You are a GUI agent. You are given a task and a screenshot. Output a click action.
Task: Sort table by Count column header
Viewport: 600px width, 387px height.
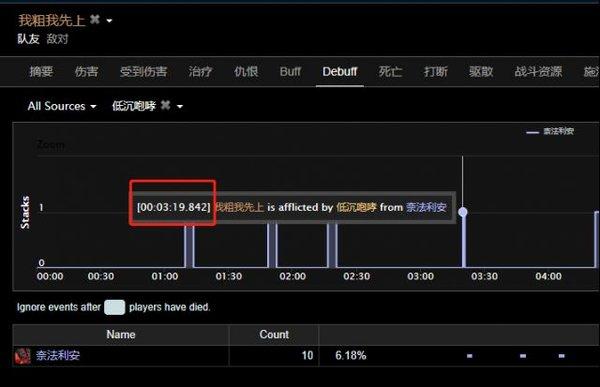pos(274,335)
